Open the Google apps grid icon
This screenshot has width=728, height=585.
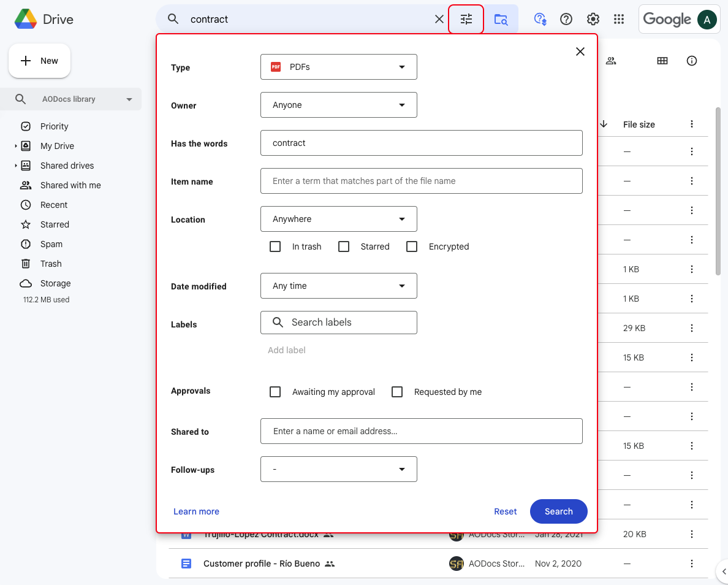(619, 19)
